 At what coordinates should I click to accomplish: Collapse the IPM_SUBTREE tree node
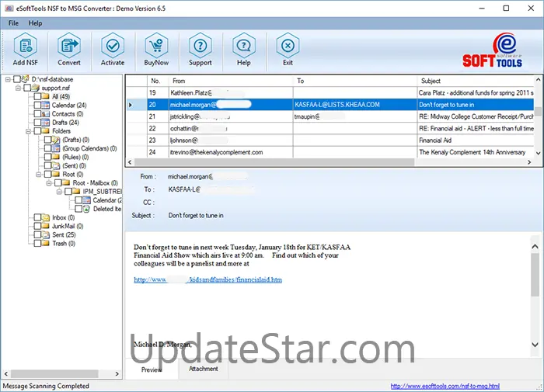click(x=59, y=192)
